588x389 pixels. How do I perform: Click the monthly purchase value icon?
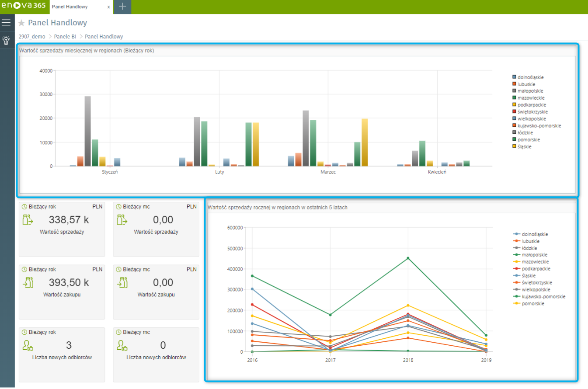coord(123,282)
